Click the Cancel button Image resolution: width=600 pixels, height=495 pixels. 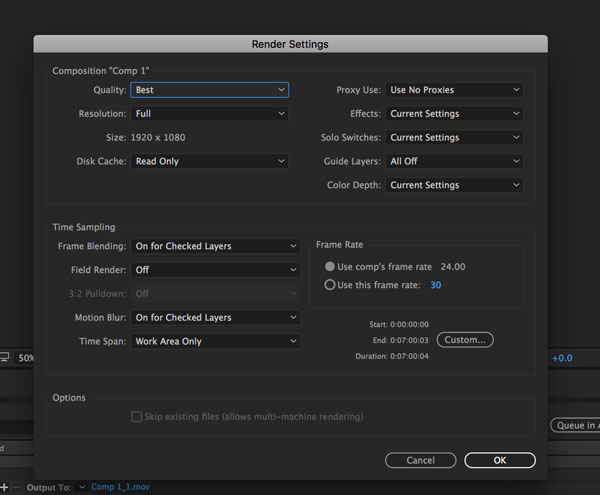point(421,460)
